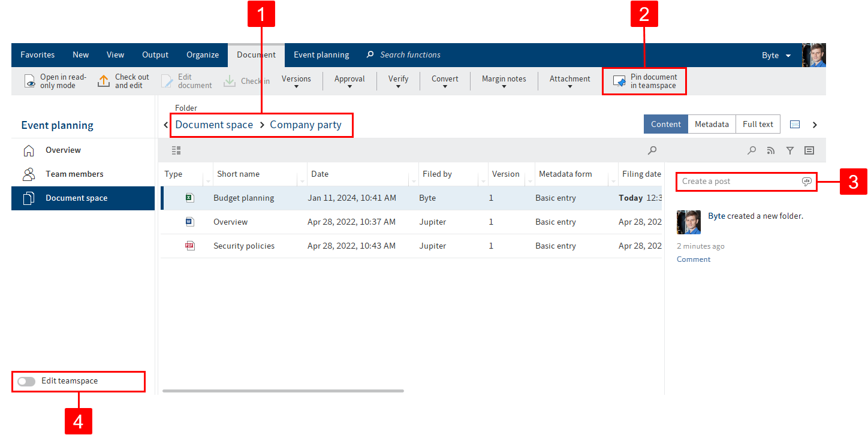Open the filter funnel icon

click(790, 150)
